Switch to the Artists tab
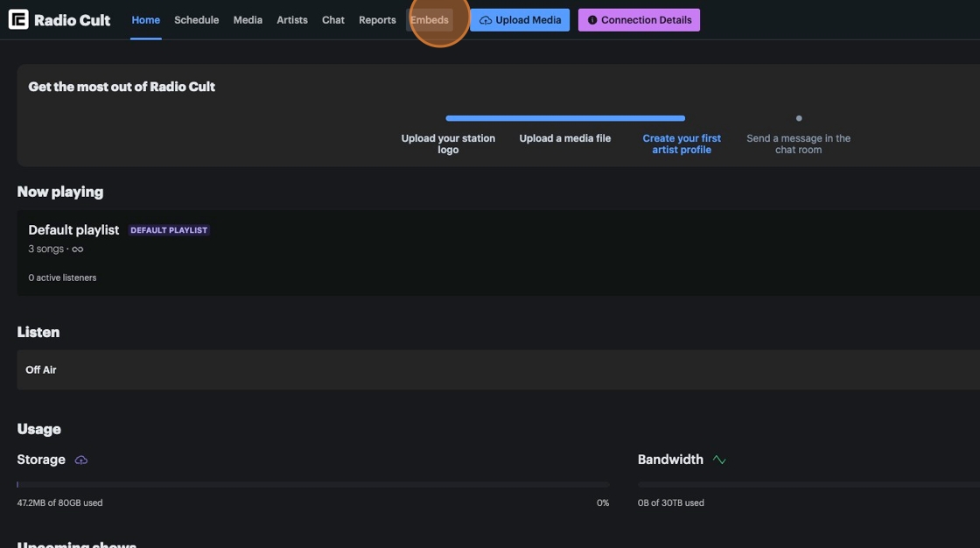This screenshot has height=548, width=980. (292, 20)
